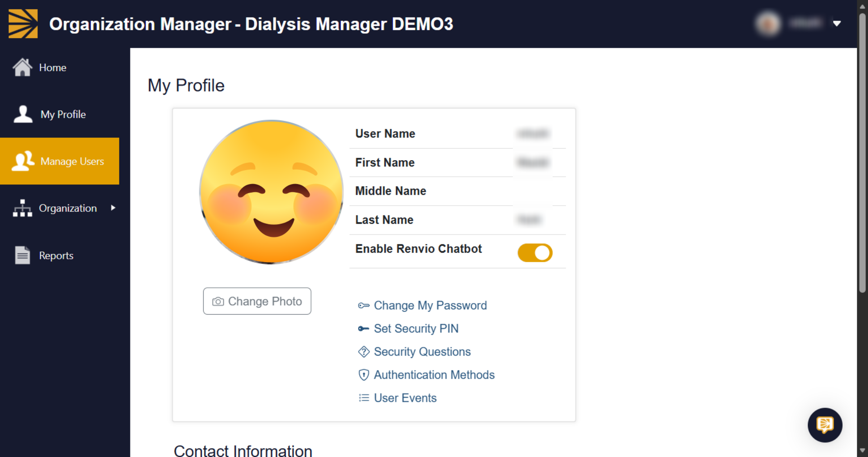Viewport: 868px width, 457px height.
Task: Open the Renvio chatbot bubble icon
Action: coord(825,425)
